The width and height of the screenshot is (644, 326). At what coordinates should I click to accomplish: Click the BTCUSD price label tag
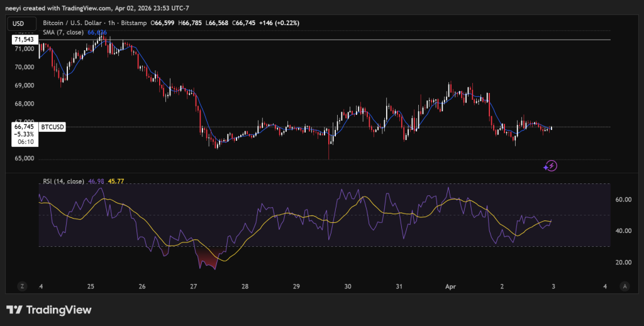pyautogui.click(x=53, y=127)
